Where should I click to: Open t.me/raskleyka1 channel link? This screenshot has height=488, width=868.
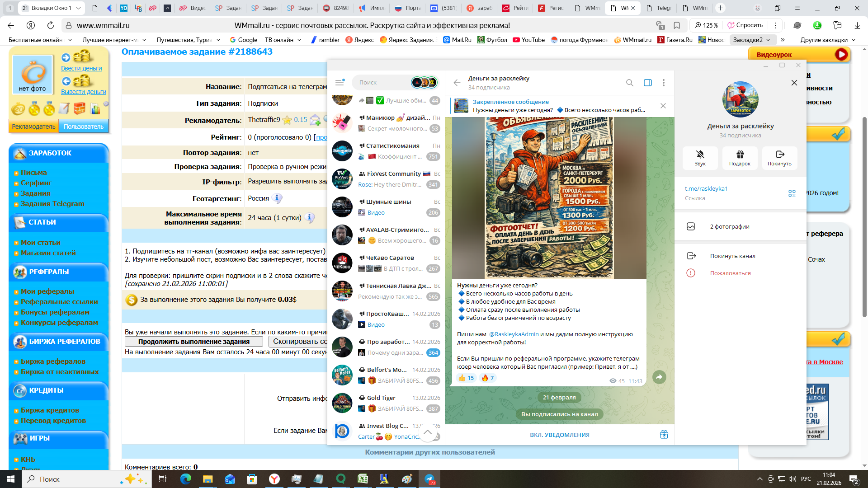pyautogui.click(x=706, y=188)
